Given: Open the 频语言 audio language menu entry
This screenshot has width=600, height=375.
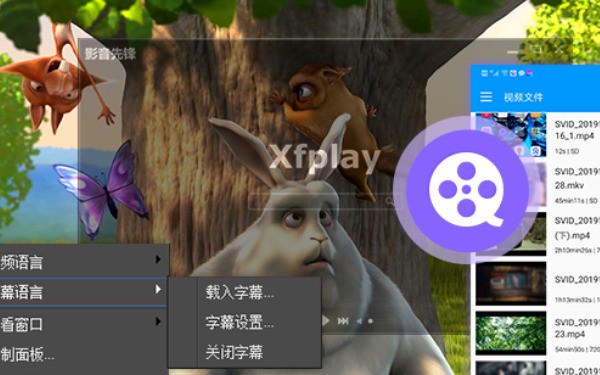Looking at the screenshot, I should coord(84,262).
